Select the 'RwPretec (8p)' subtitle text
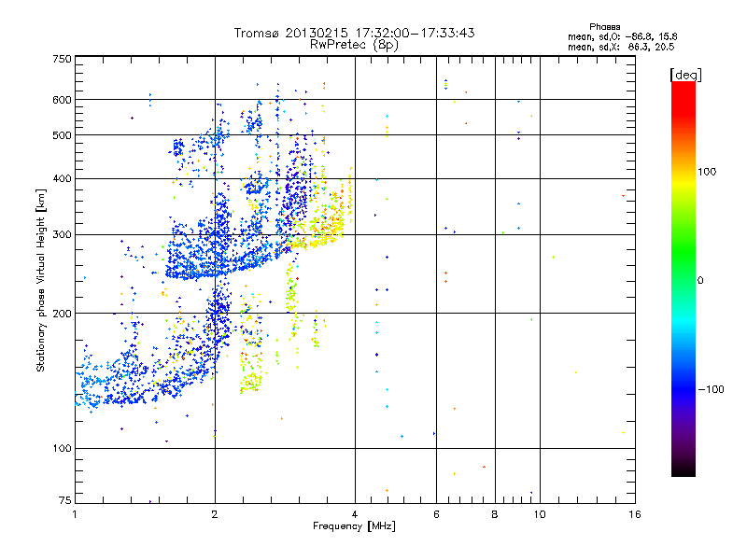 pos(355,45)
